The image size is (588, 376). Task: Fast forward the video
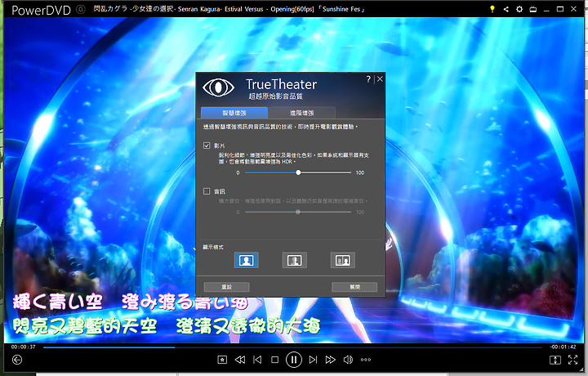pos(331,360)
